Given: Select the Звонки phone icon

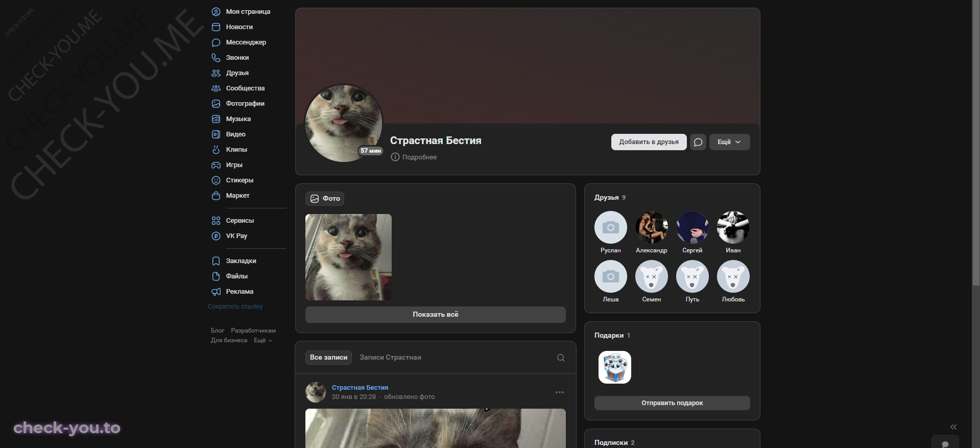Looking at the screenshot, I should [x=216, y=58].
